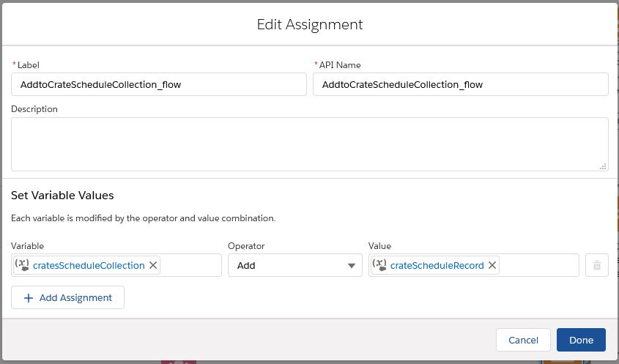
Task: Click into the Description text area
Action: pyautogui.click(x=309, y=144)
